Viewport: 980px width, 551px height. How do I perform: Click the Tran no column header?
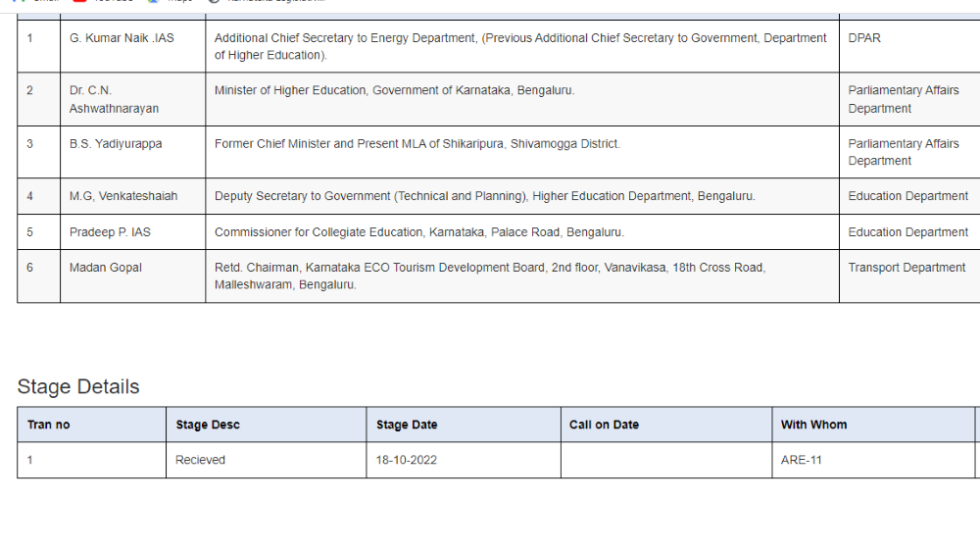click(x=49, y=425)
